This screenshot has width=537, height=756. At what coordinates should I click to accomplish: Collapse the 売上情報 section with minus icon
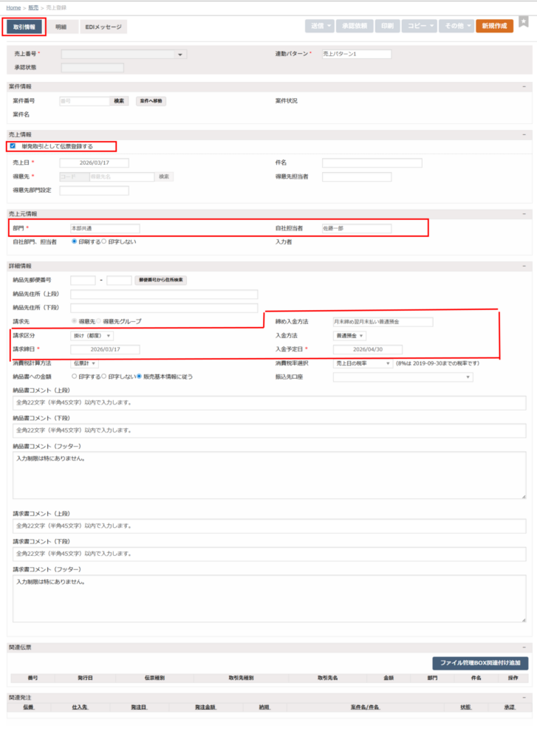524,135
